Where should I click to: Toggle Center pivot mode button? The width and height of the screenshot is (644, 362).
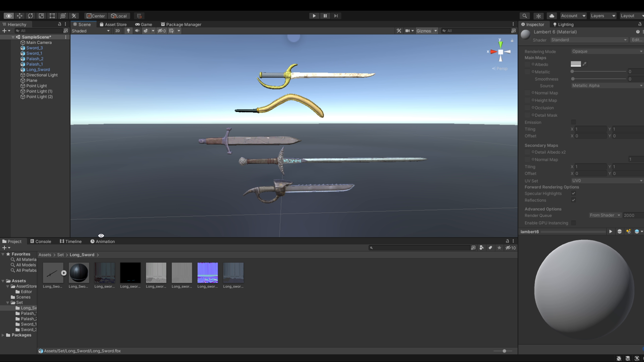(96, 16)
